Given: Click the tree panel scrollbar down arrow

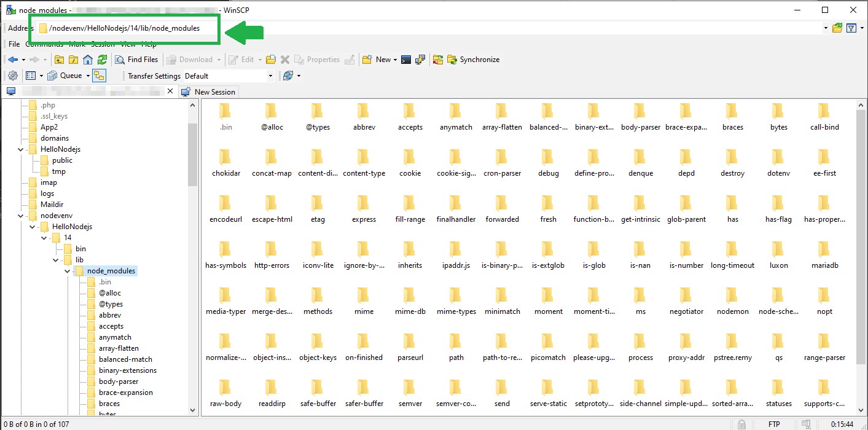Looking at the screenshot, I should [193, 410].
